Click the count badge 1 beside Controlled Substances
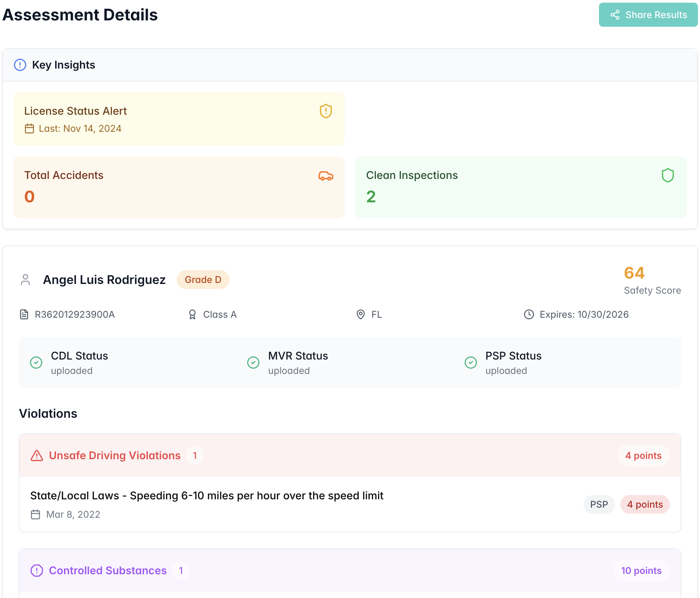700x598 pixels. [181, 570]
